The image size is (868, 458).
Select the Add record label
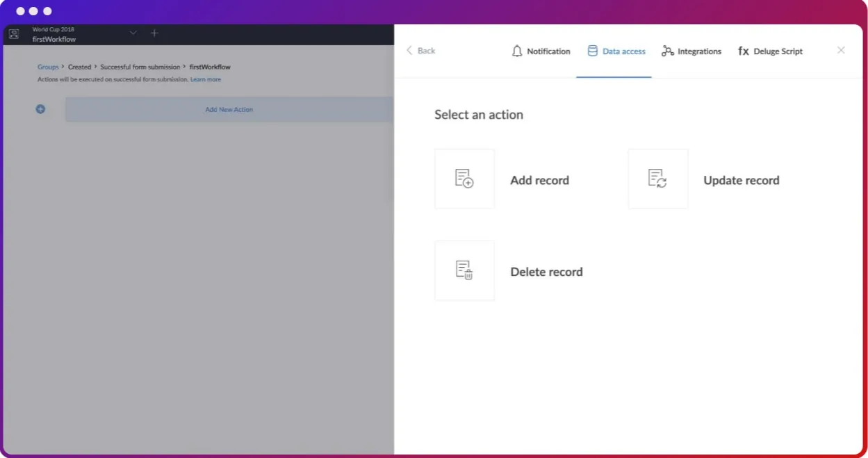(x=539, y=180)
